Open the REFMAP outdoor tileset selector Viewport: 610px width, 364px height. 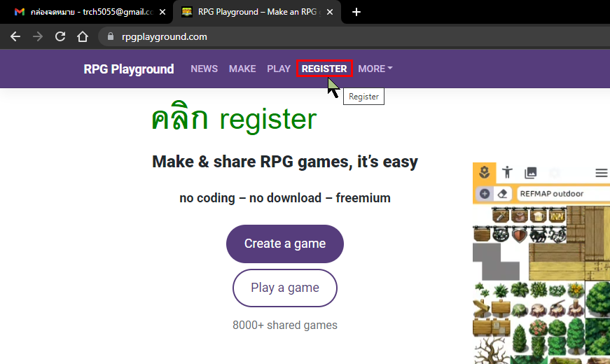(563, 194)
